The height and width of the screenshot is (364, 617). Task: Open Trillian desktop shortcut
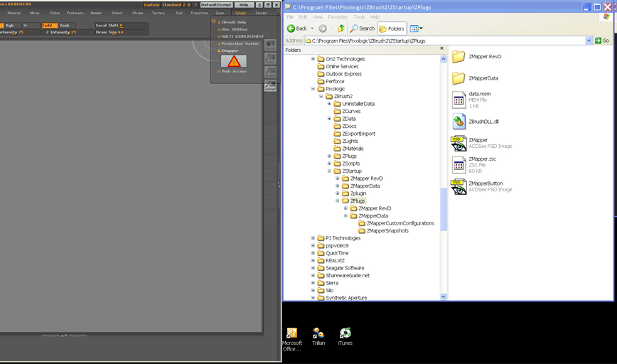318,337
